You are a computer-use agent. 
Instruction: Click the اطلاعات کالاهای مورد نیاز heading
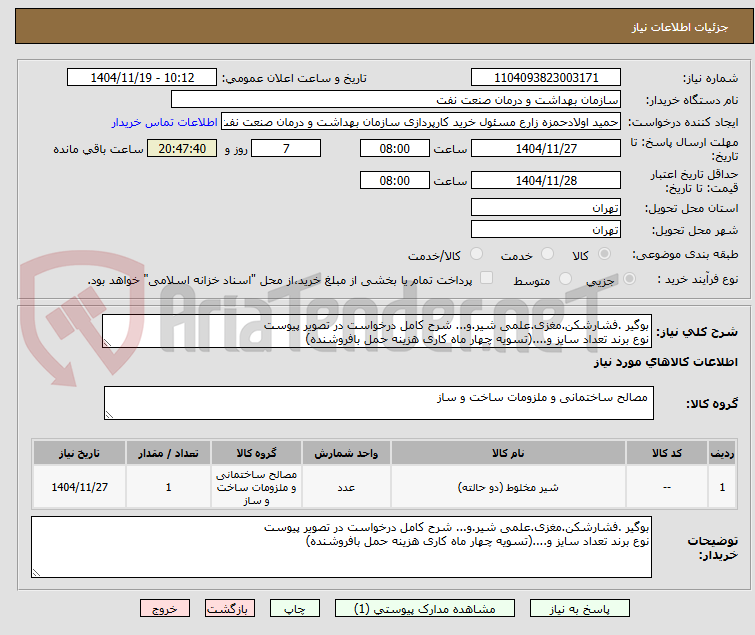[x=665, y=362]
